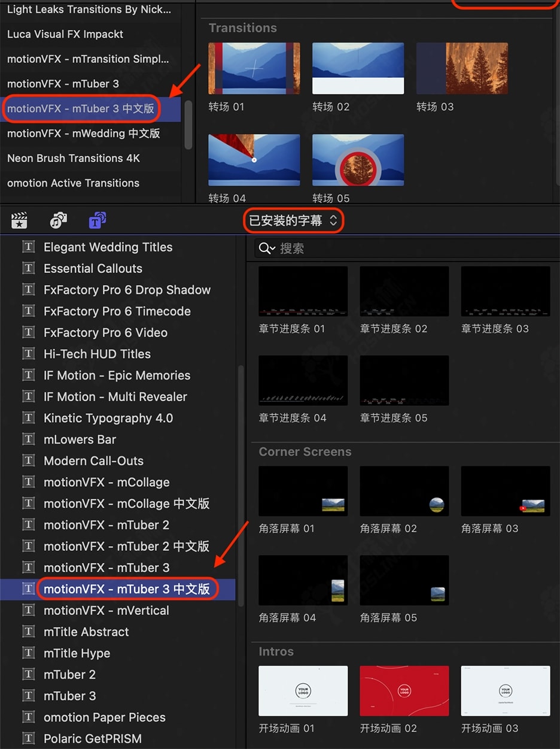Select the 转场 02 transition thumbnail
This screenshot has width=560, height=749.
(x=358, y=68)
